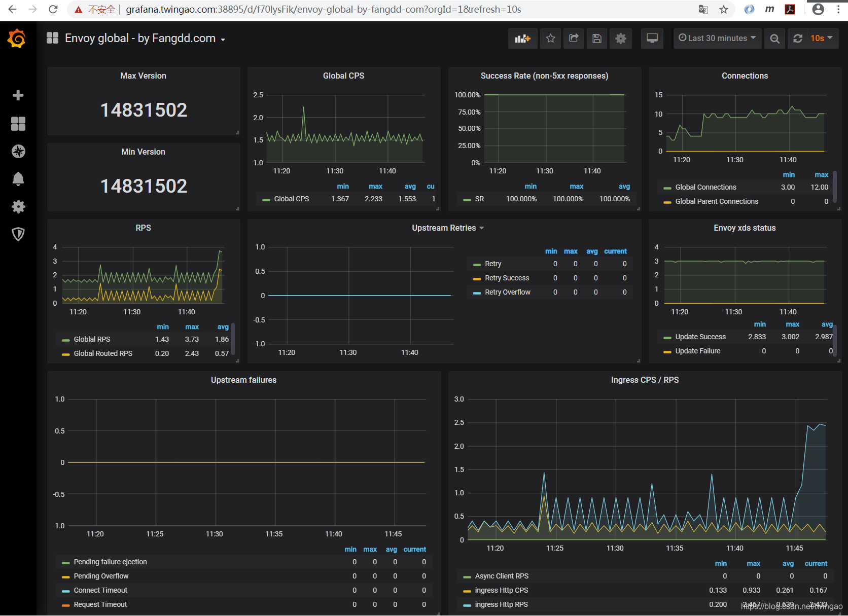Click browser back arrow
Screen dimensions: 848x616
pyautogui.click(x=12, y=9)
